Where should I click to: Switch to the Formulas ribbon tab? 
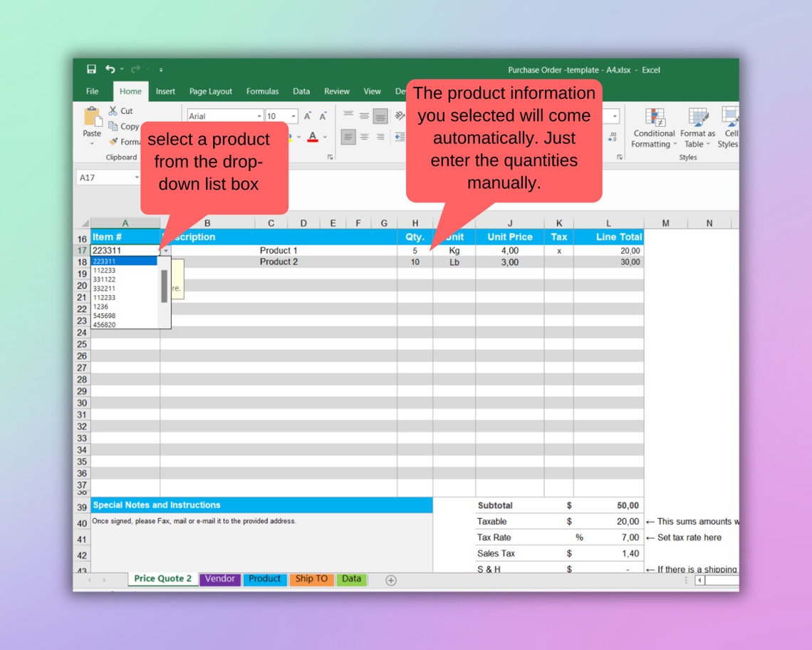pos(262,91)
